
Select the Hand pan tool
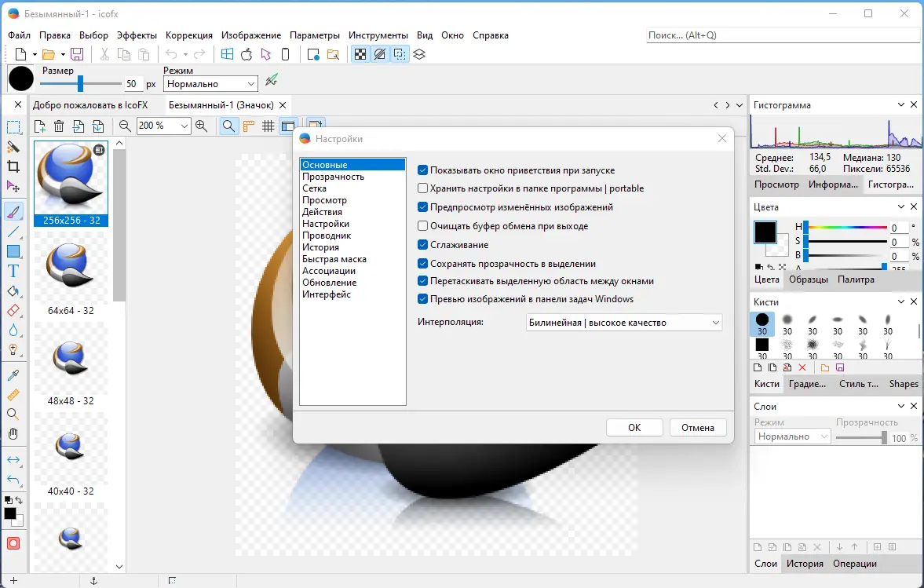(13, 433)
